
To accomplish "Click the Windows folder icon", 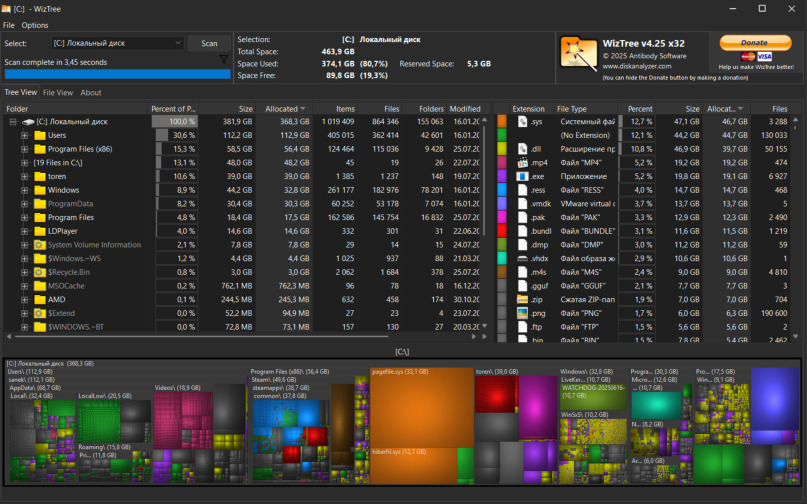I will click(x=40, y=190).
